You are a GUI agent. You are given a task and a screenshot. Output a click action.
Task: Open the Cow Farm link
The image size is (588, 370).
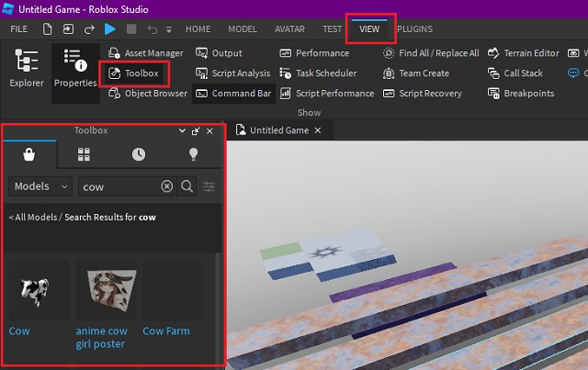pyautogui.click(x=166, y=331)
